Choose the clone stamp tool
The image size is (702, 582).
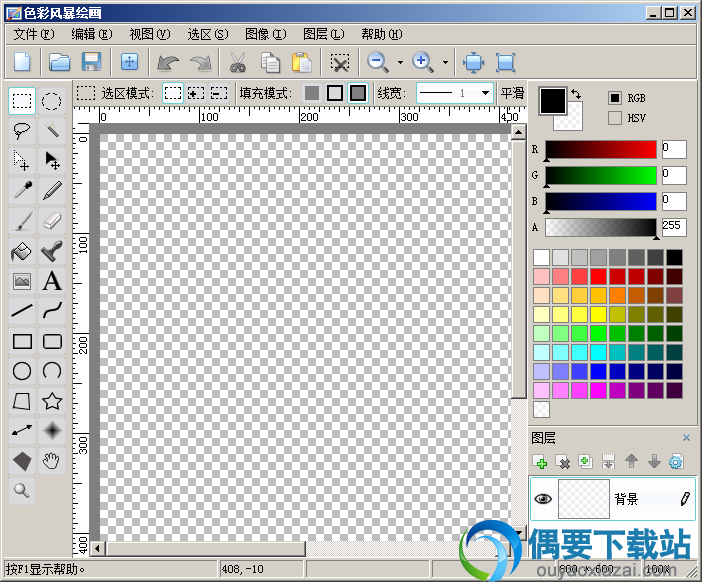[51, 251]
